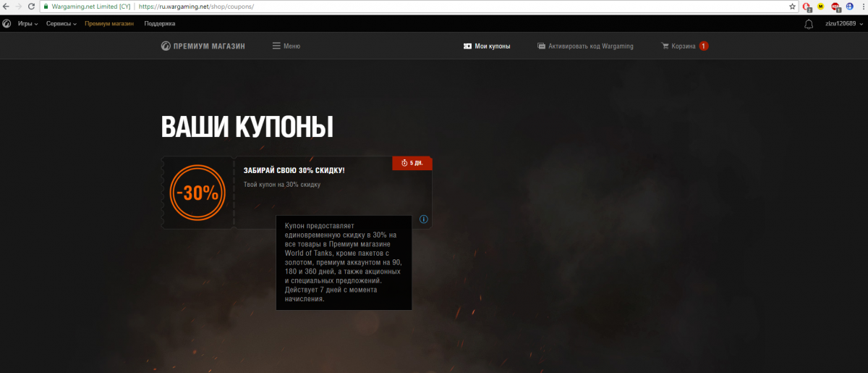Open Активировать код Wargaming
The height and width of the screenshot is (373, 868).
591,46
